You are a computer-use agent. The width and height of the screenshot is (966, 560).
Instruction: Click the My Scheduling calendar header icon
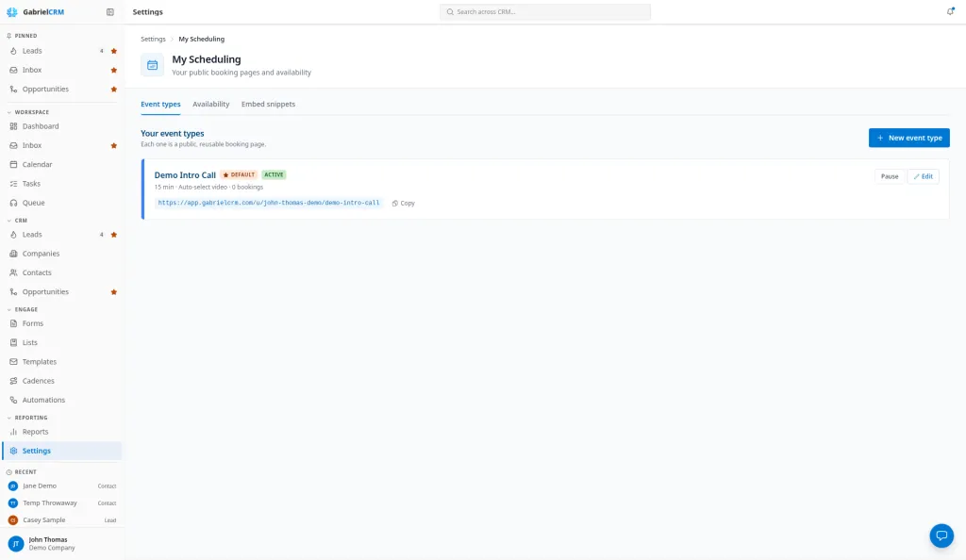152,65
